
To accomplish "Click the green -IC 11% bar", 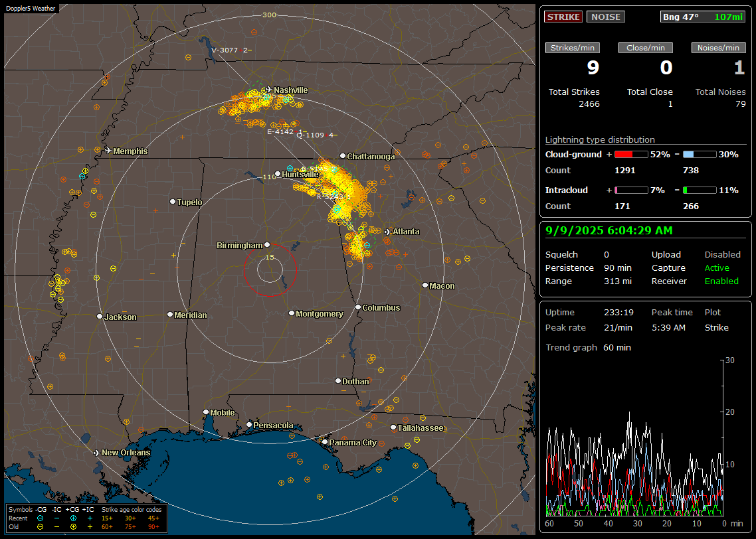I will click(x=700, y=191).
